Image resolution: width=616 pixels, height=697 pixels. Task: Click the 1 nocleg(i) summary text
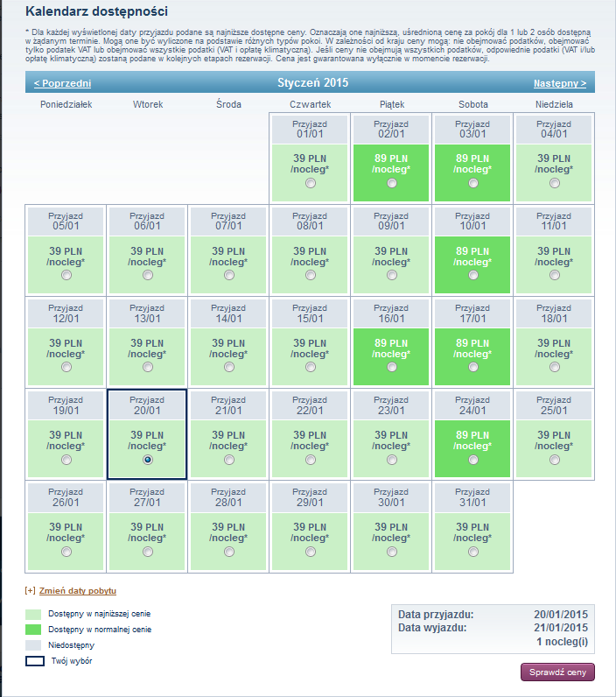coord(563,642)
